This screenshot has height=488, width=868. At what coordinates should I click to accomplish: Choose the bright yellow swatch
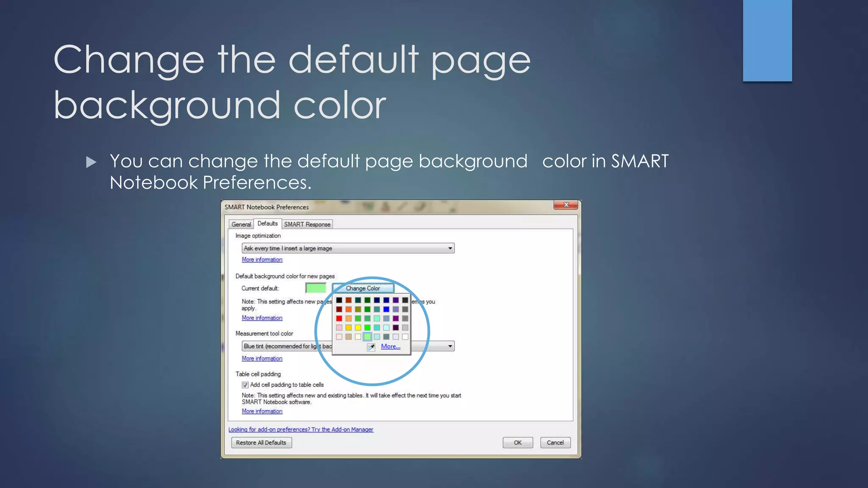click(358, 328)
